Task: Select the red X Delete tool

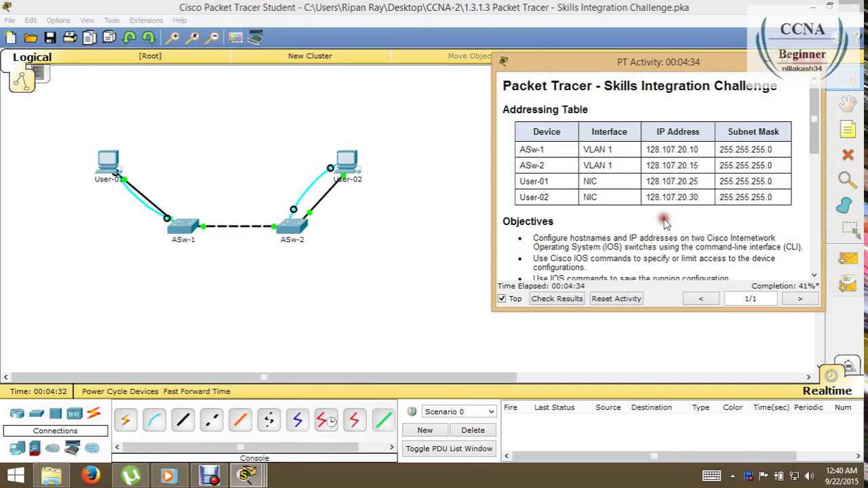Action: coord(848,155)
